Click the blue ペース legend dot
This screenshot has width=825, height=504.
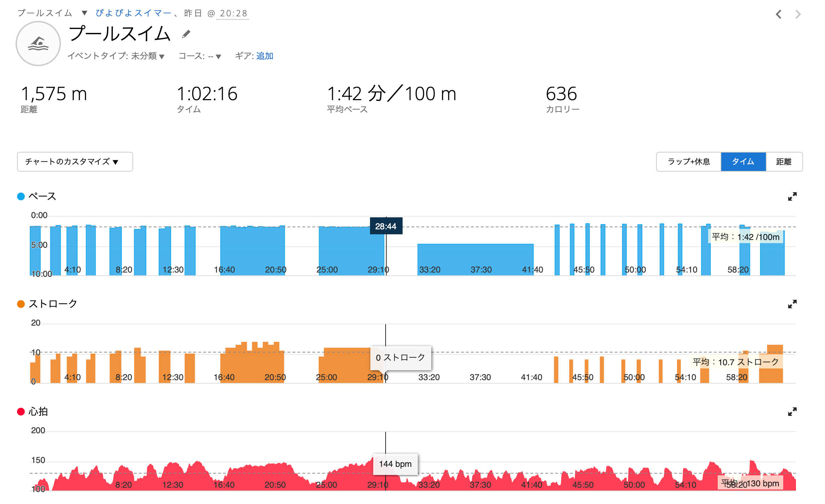(21, 196)
